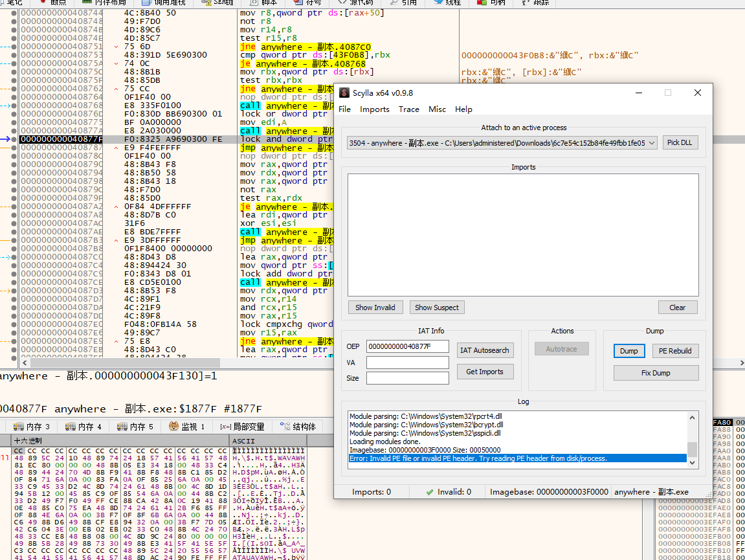Open Scylla's Misc menu

(437, 109)
